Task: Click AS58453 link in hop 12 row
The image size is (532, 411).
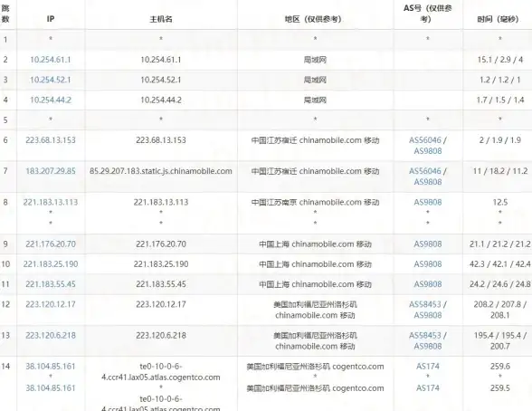Action: click(x=425, y=304)
